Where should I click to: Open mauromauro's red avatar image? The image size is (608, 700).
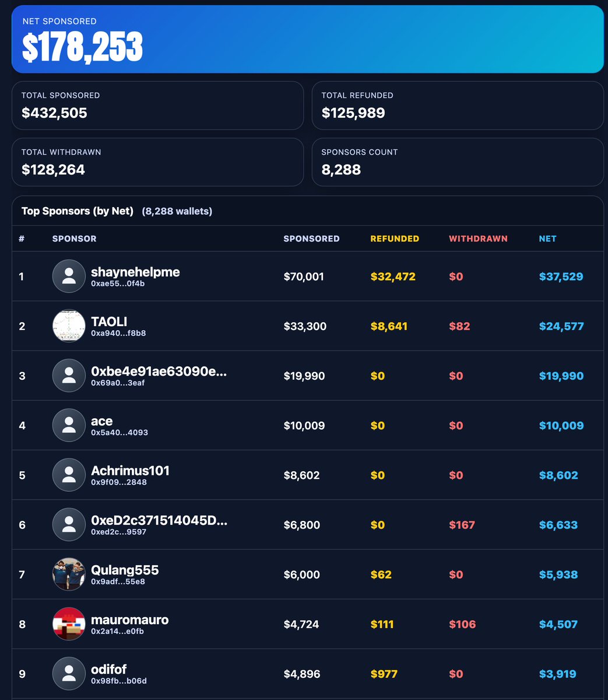[x=69, y=624]
